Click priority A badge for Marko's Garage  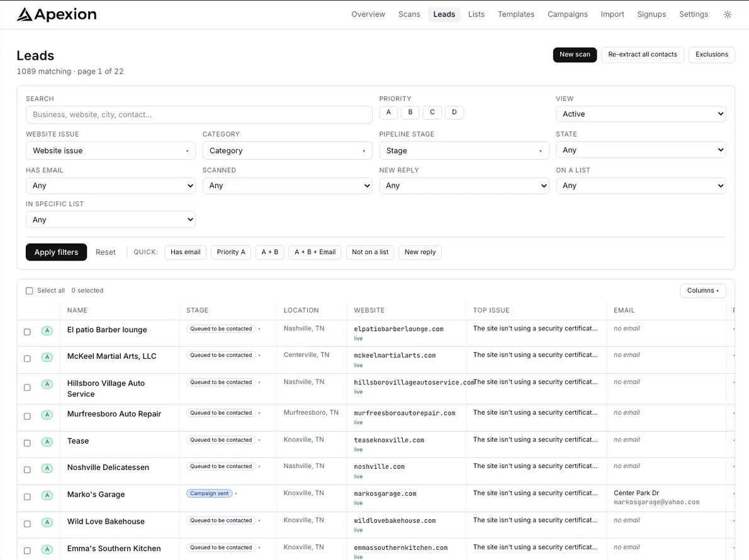coord(47,496)
